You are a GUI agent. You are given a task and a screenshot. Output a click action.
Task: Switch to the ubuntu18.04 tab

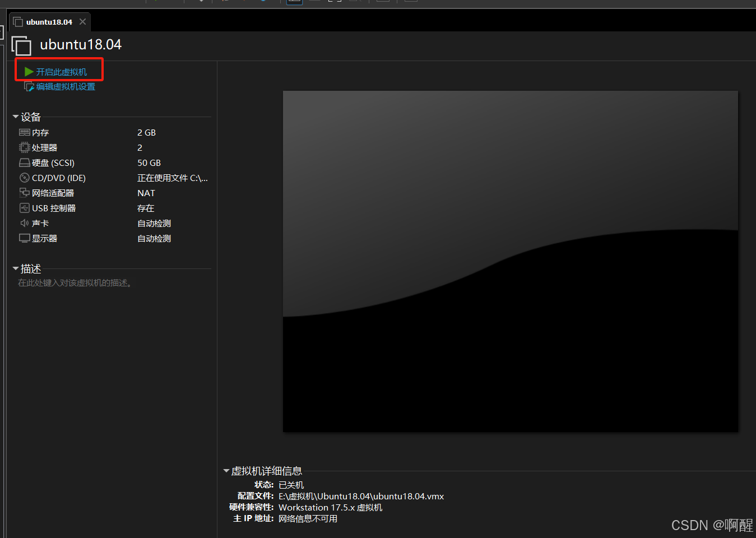click(49, 22)
